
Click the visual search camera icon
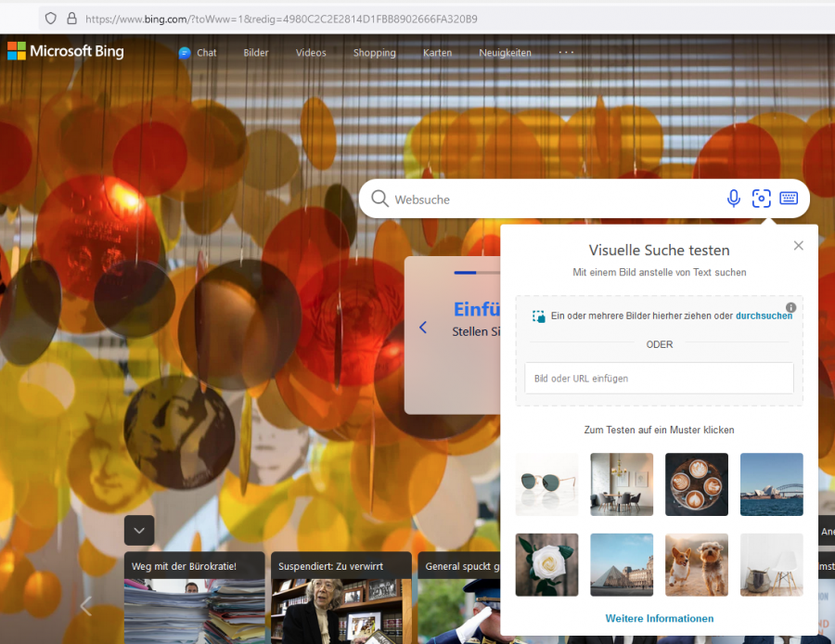pyautogui.click(x=762, y=199)
